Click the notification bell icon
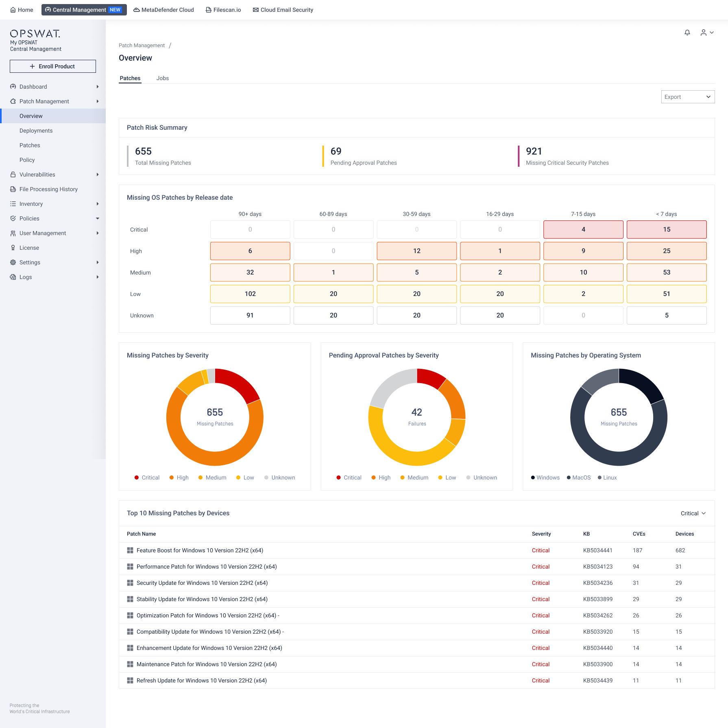Image resolution: width=728 pixels, height=728 pixels. pos(687,33)
